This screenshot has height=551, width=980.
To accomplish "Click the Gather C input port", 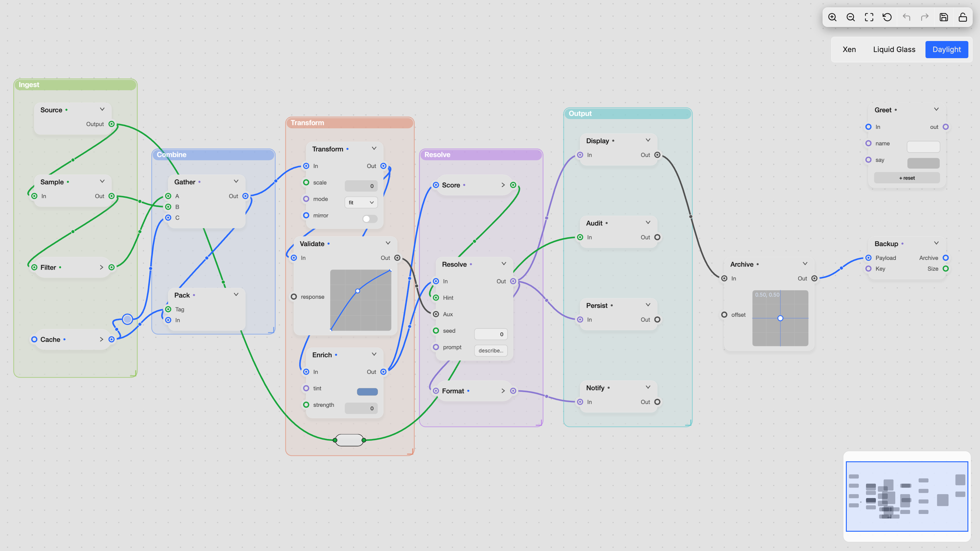I will point(168,218).
